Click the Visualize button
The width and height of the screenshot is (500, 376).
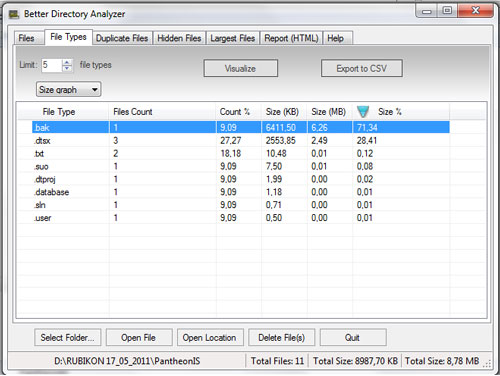pyautogui.click(x=241, y=68)
